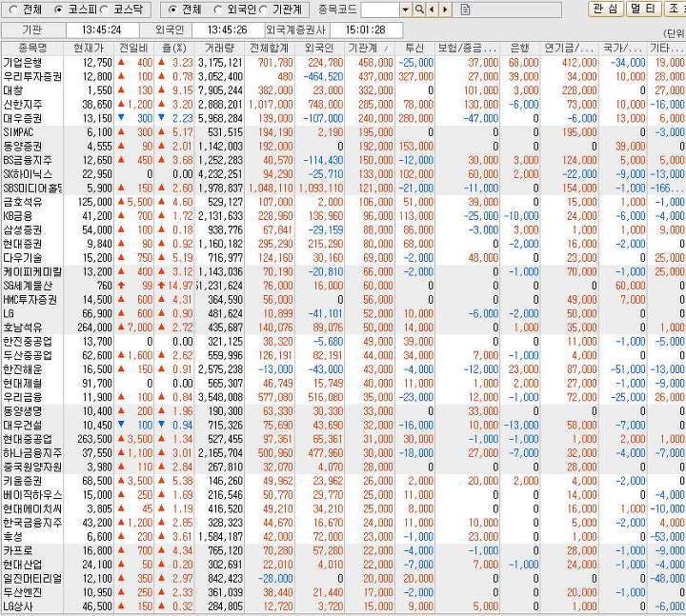
Task: Sort by the 거래량 column header
Action: point(219,49)
